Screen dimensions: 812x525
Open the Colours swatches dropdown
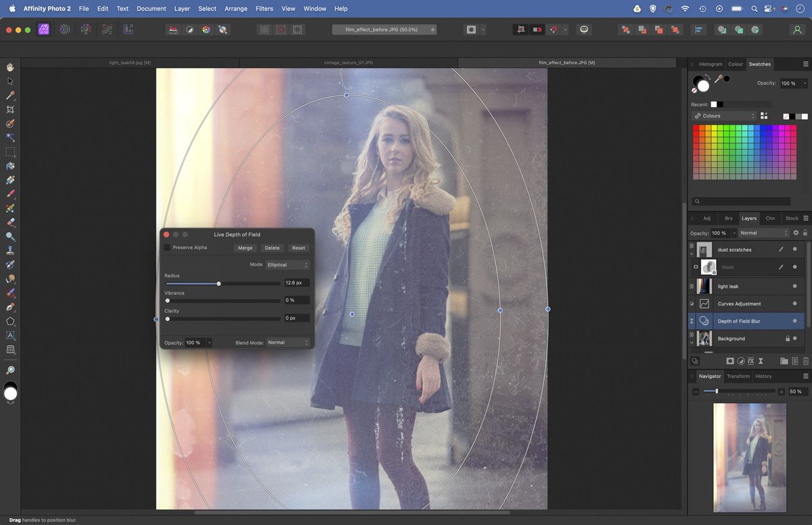coord(724,116)
